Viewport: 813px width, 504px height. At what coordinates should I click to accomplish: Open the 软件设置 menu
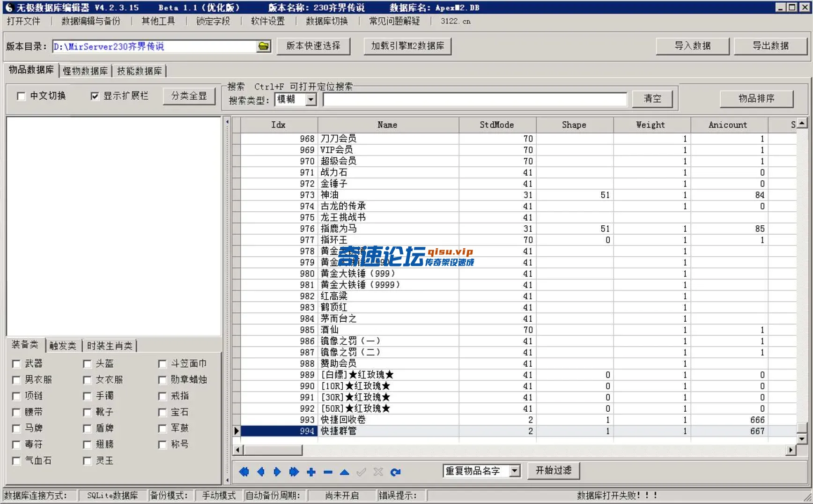coord(268,21)
